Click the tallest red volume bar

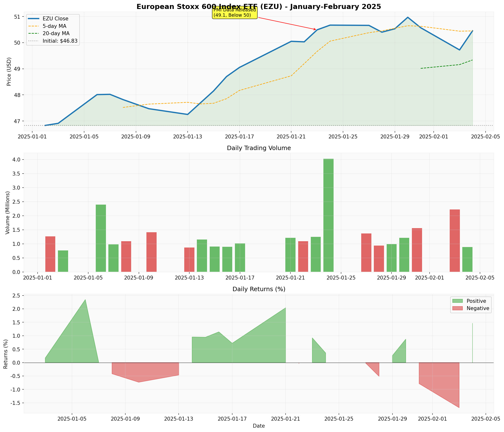click(455, 240)
